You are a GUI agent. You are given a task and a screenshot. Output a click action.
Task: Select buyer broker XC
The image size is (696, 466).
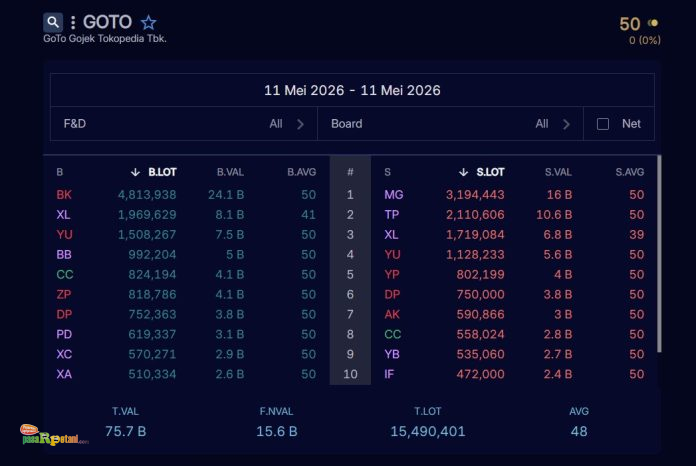pos(64,355)
